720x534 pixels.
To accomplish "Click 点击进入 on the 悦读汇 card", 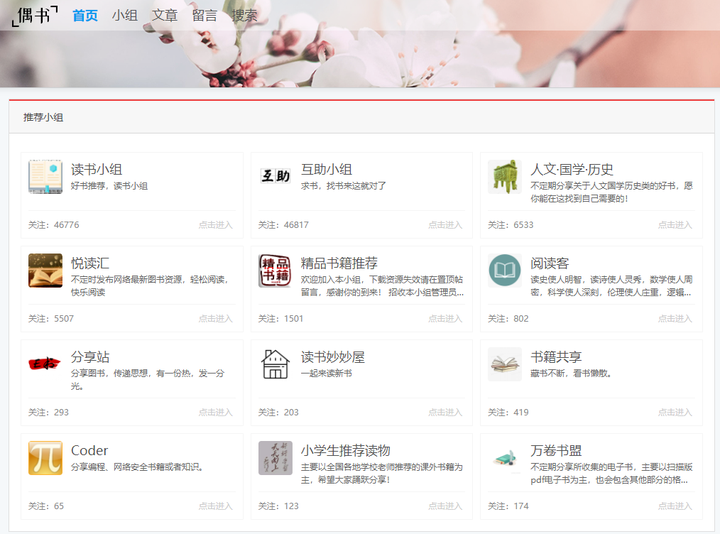I will coord(215,319).
